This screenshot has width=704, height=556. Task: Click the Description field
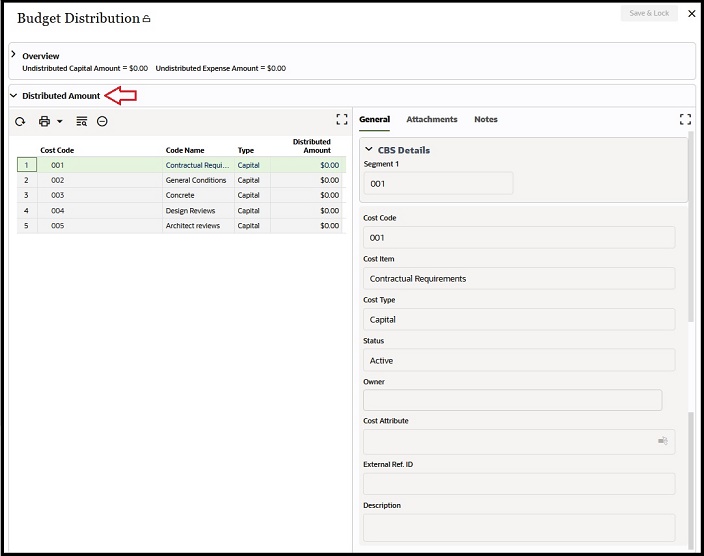tap(519, 528)
